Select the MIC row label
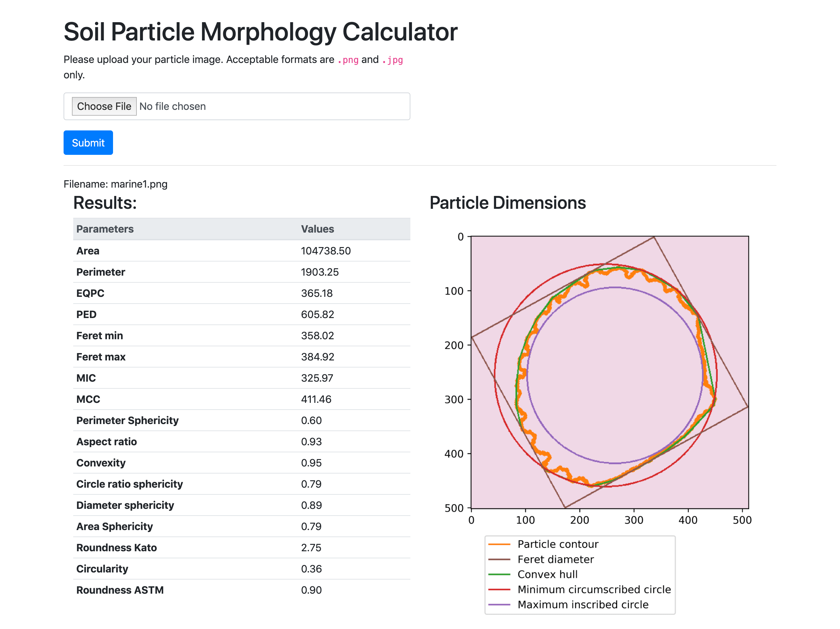The image size is (840, 629). click(x=86, y=379)
